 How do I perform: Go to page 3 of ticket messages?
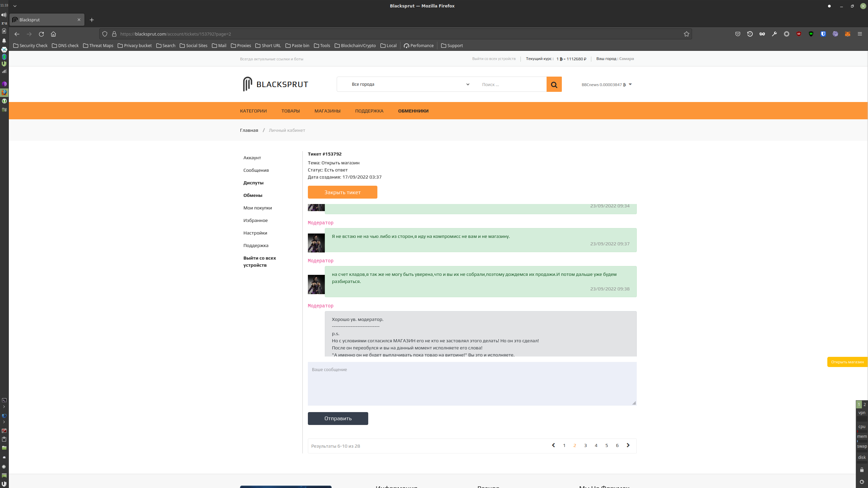click(585, 445)
